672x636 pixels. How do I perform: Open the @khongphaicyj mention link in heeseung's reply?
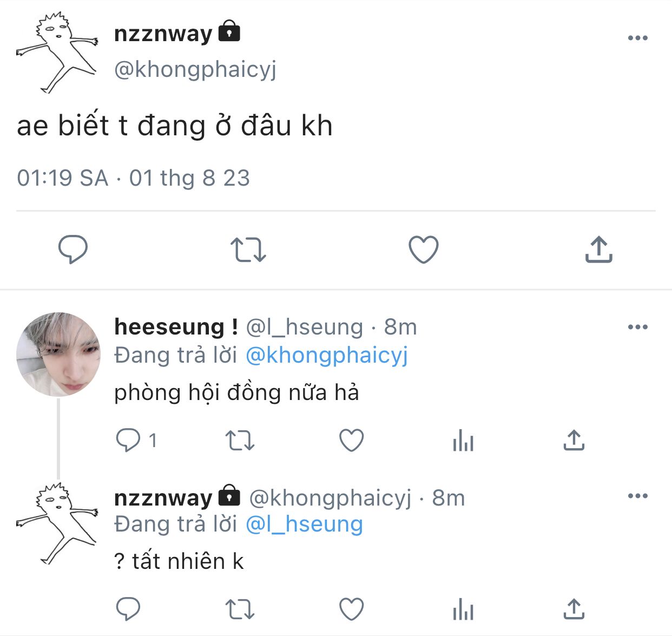(327, 356)
